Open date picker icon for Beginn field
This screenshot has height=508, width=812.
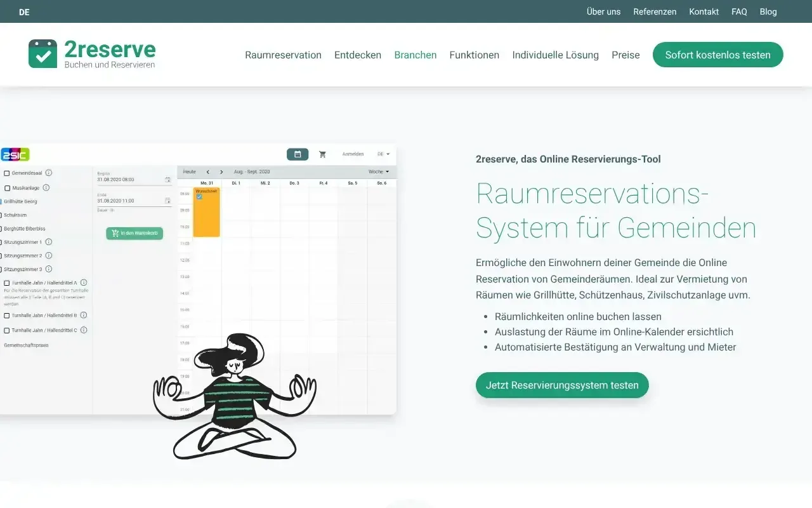pyautogui.click(x=167, y=180)
